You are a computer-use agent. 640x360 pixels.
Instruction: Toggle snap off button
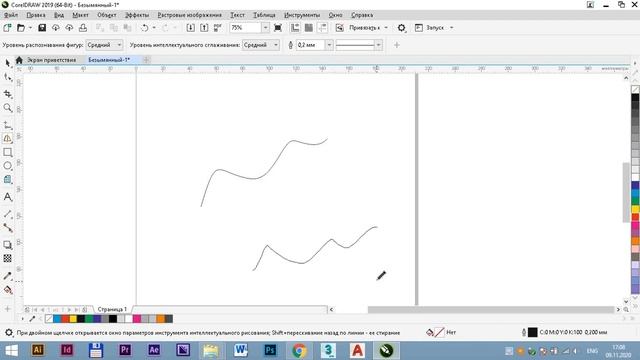(339, 28)
